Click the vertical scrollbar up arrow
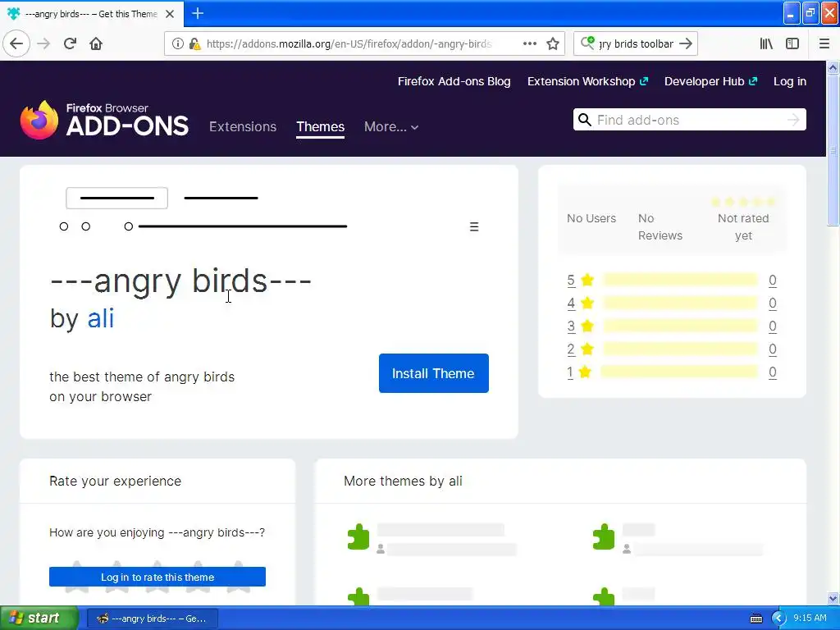Screen dimensions: 840x630 [833, 67]
